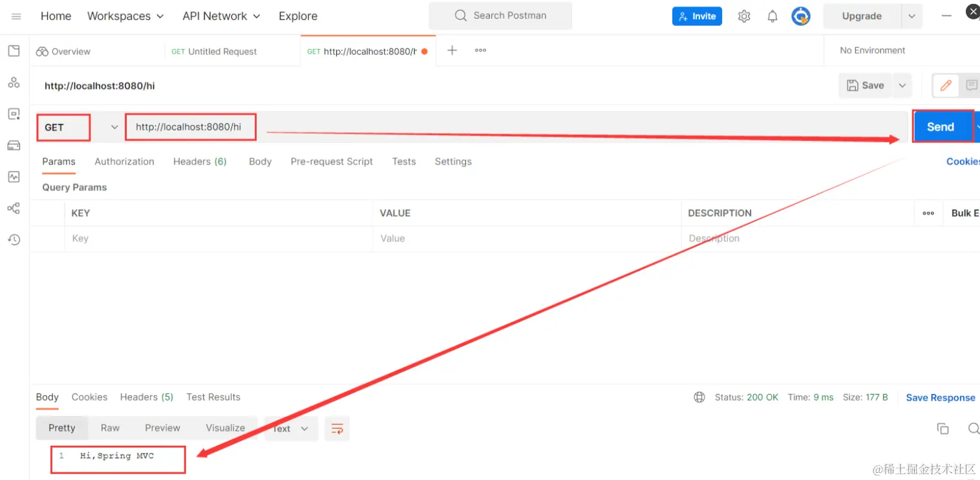Viewport: 980px width, 480px height.
Task: Expand the Save options arrow
Action: click(902, 85)
